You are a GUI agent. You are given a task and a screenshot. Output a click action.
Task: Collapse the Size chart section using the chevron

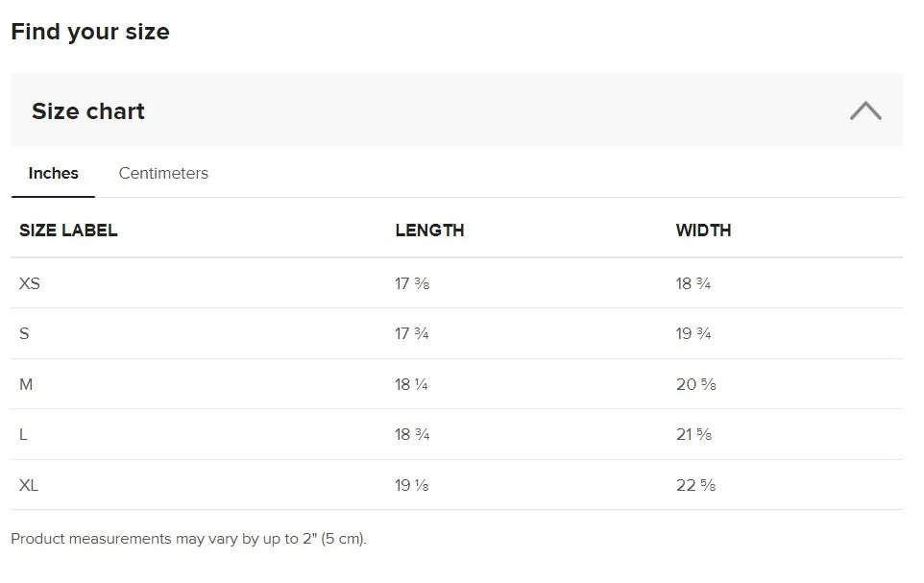coord(865,110)
